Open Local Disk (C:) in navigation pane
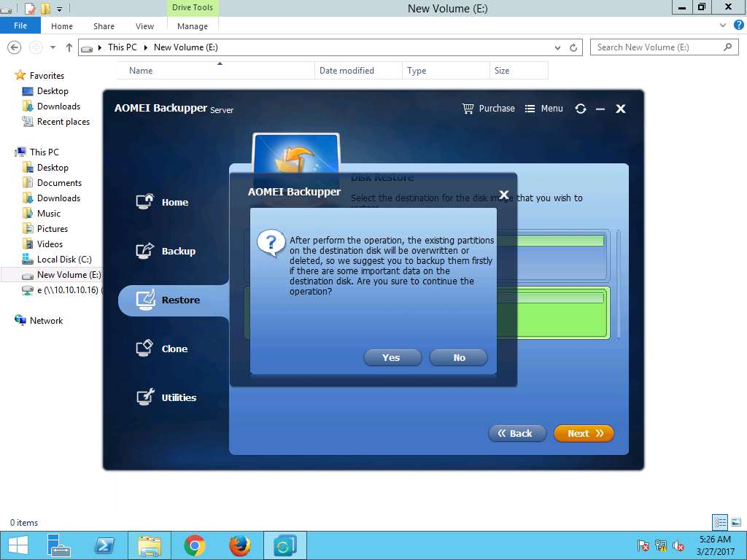The width and height of the screenshot is (747, 560). 64,259
